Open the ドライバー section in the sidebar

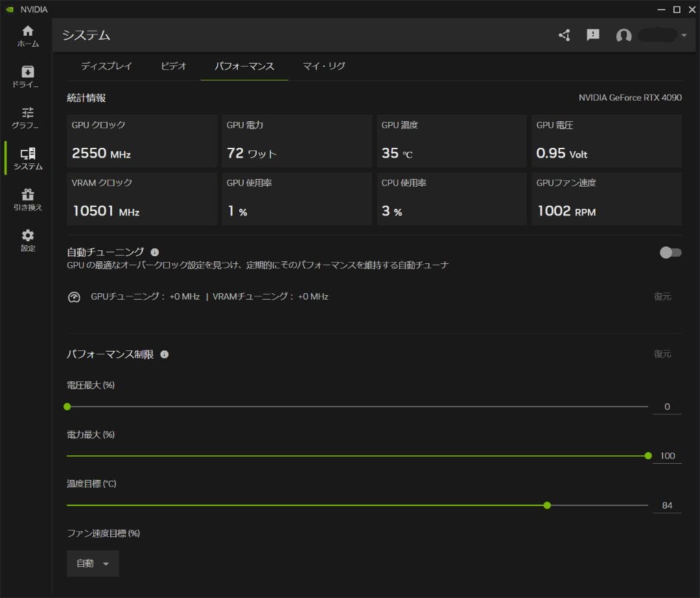(x=27, y=75)
